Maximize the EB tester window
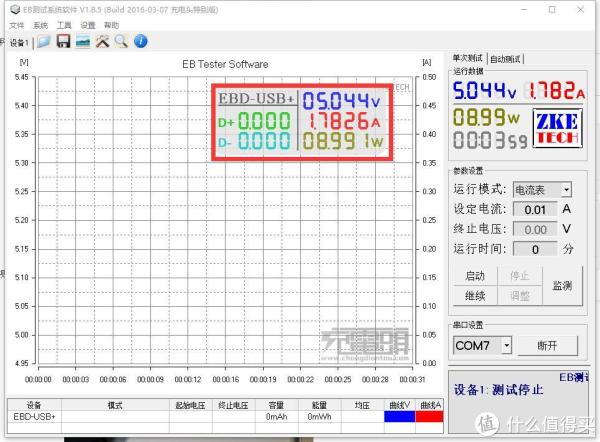Screen dimensions: 600x442 tap(552, 10)
